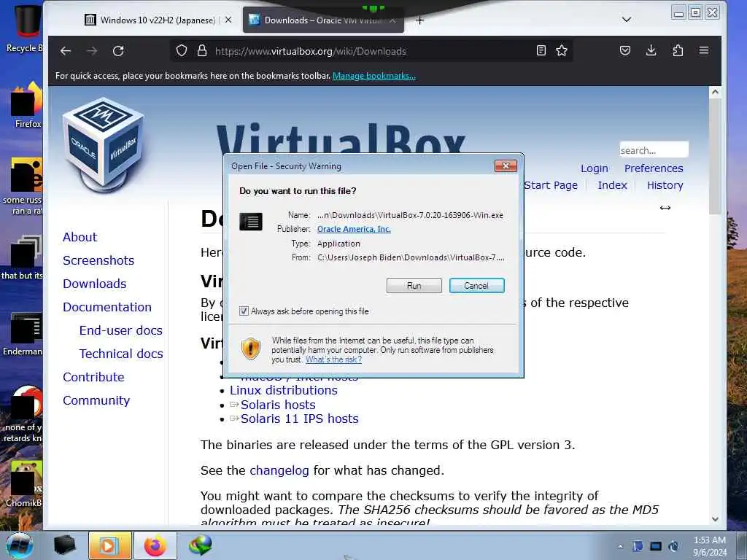Screen dimensions: 747x560
Task: Click Cancel in the Security Warning dialog
Action: click(476, 286)
